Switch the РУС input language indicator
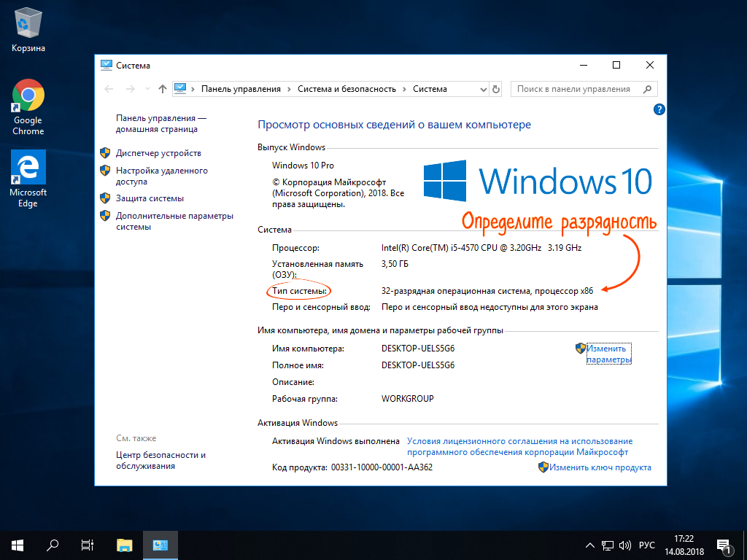Image resolution: width=747 pixels, height=560 pixels. pyautogui.click(x=647, y=545)
